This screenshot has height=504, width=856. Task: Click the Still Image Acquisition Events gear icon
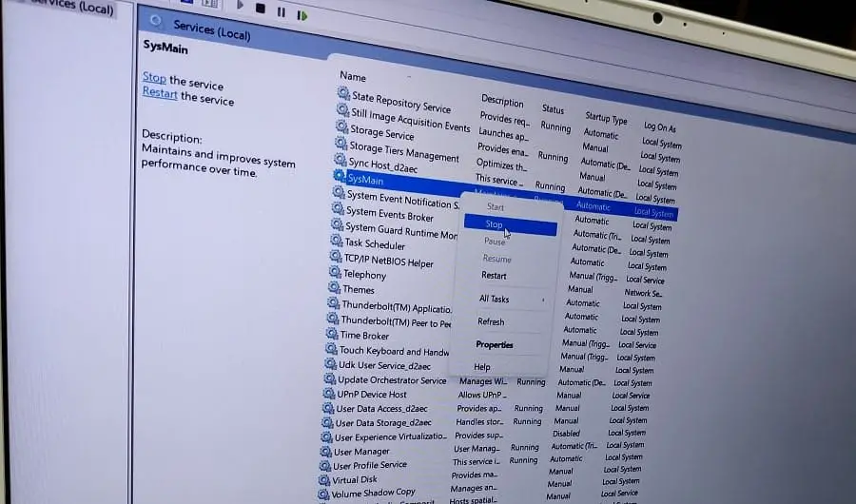point(342,110)
